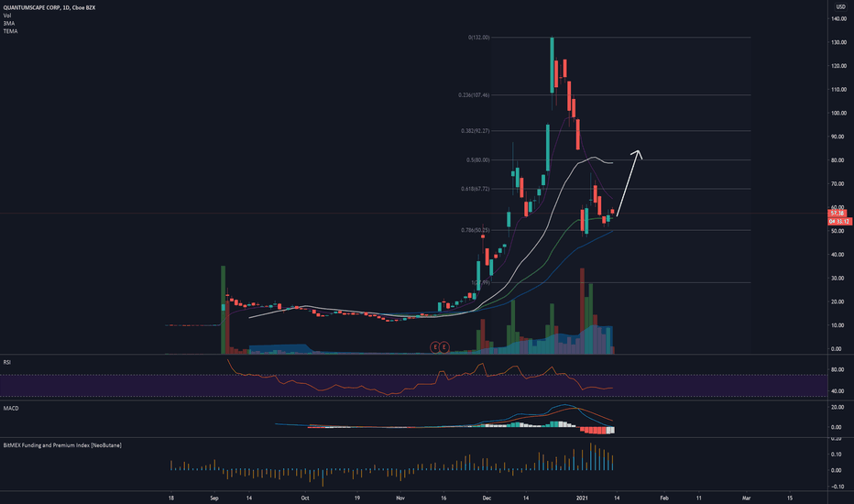Select the 0.618(67.72) Fibonacci level label
Image resolution: width=854 pixels, height=504 pixels.
475,189
